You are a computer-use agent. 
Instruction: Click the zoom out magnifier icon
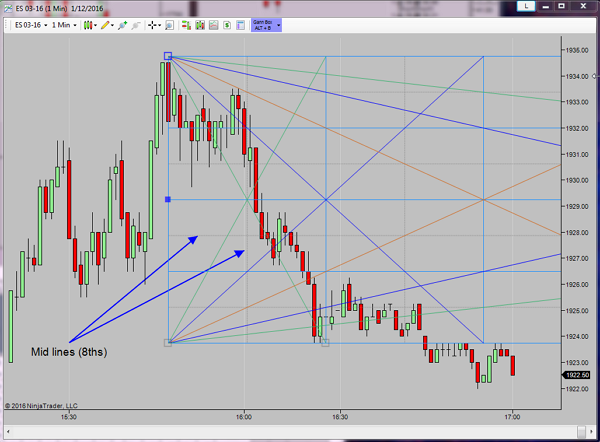pyautogui.click(x=135, y=25)
